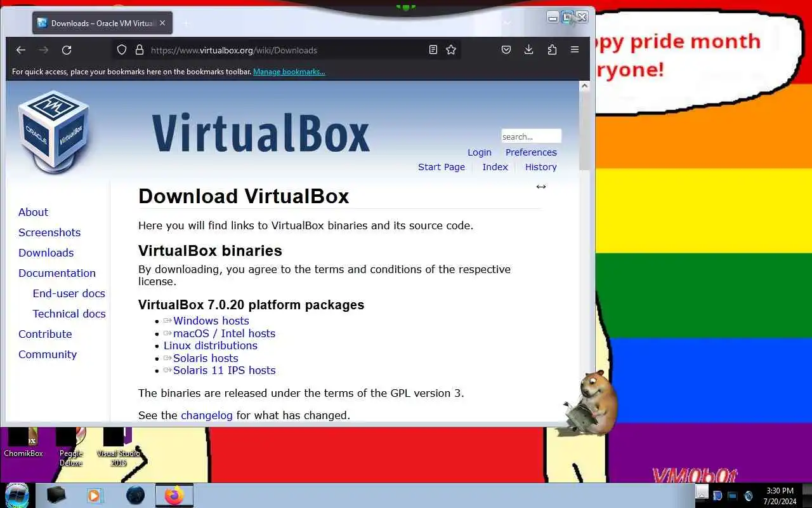Open Technical docs in the sidebar

[69, 314]
